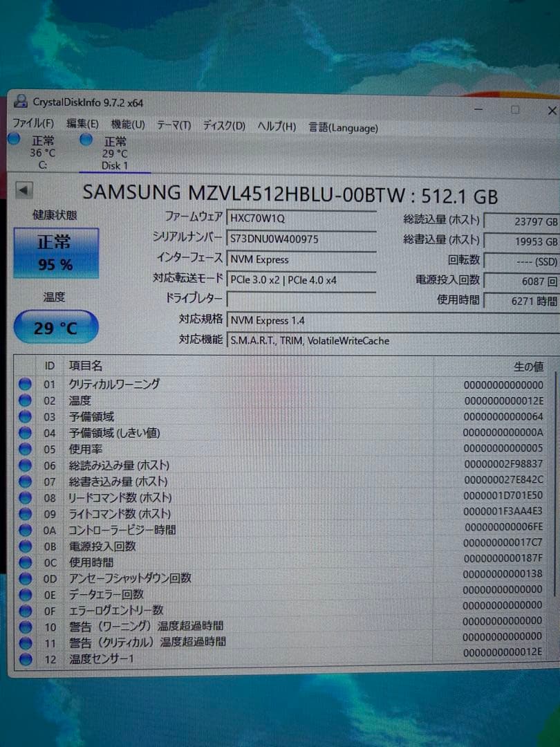The width and height of the screenshot is (560, 747).
Task: Select the 温度センサー1 attribute name
Action: coord(102,659)
